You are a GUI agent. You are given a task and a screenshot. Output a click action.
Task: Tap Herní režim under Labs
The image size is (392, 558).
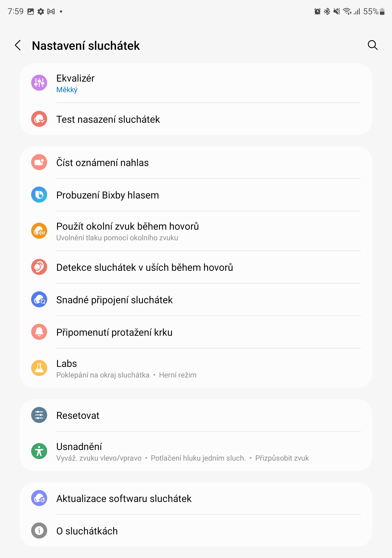[178, 375]
